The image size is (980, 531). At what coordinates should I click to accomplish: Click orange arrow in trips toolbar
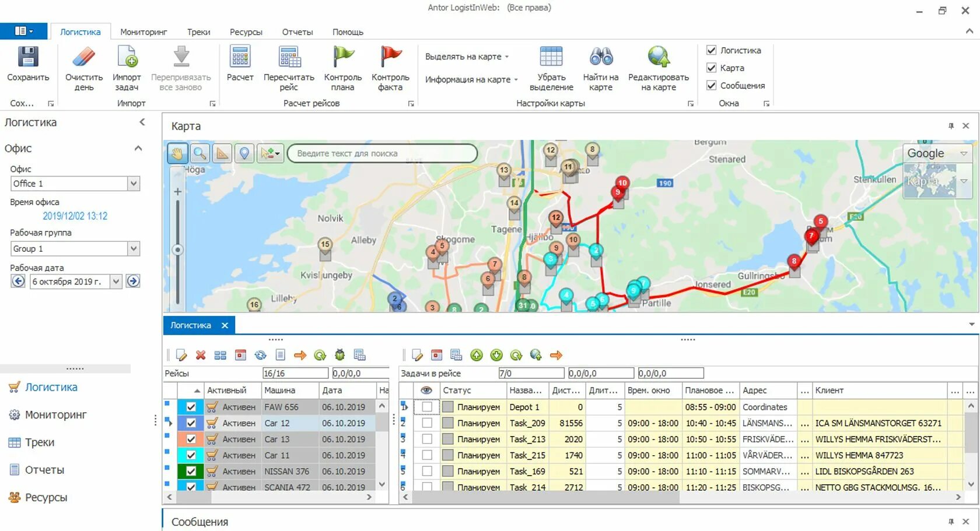coord(300,355)
